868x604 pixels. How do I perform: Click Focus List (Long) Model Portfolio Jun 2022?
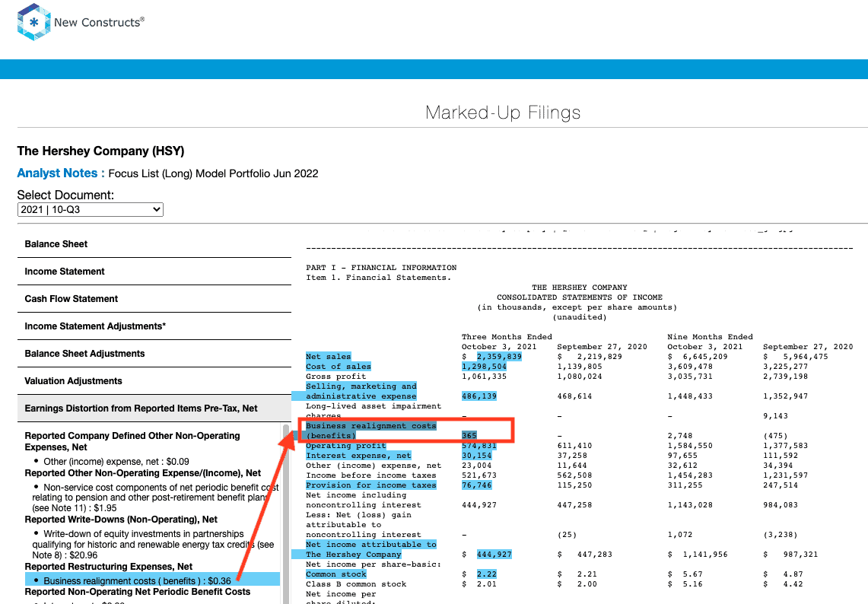coord(213,174)
